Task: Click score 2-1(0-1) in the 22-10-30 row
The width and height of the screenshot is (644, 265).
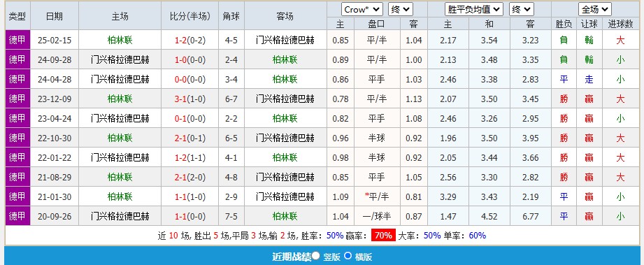Action: pos(189,138)
